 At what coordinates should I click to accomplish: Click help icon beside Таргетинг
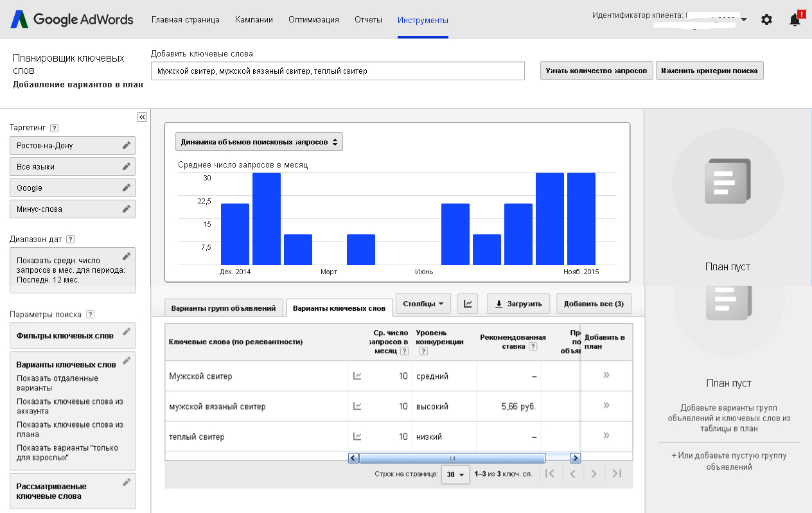pyautogui.click(x=55, y=128)
